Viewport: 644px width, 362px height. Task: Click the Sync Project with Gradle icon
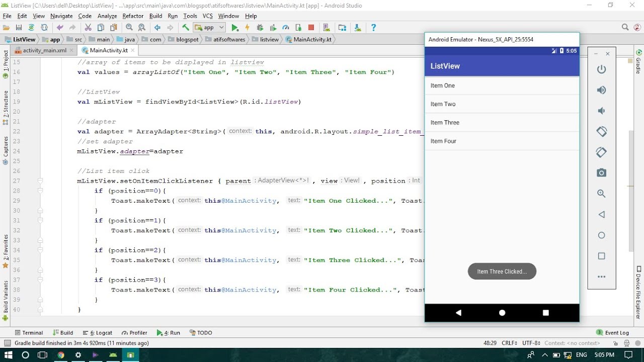click(31, 28)
